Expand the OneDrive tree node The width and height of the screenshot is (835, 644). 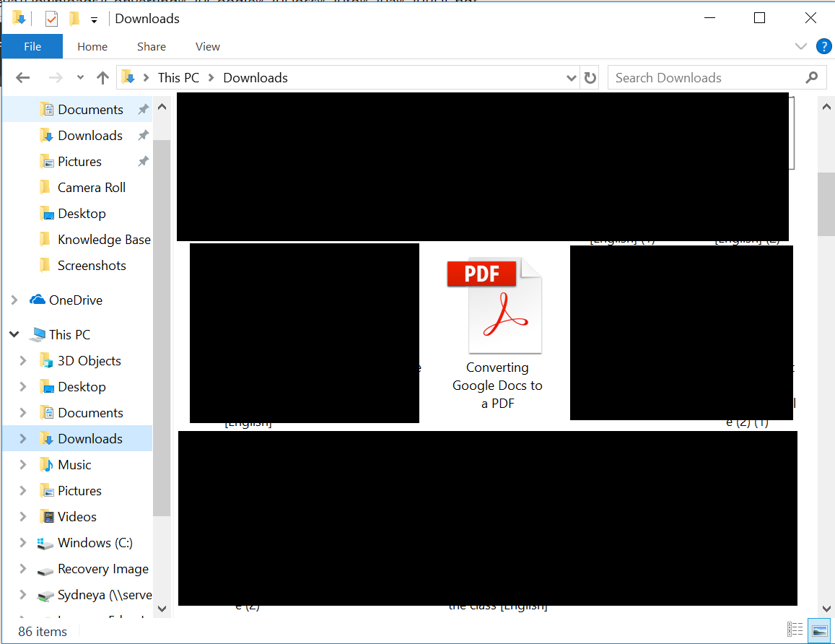(x=14, y=300)
